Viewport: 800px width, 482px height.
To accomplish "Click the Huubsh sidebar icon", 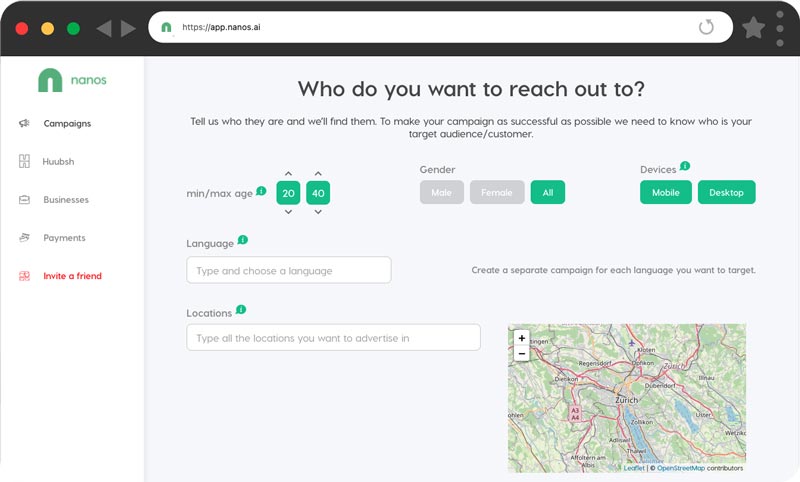I will click(x=24, y=161).
